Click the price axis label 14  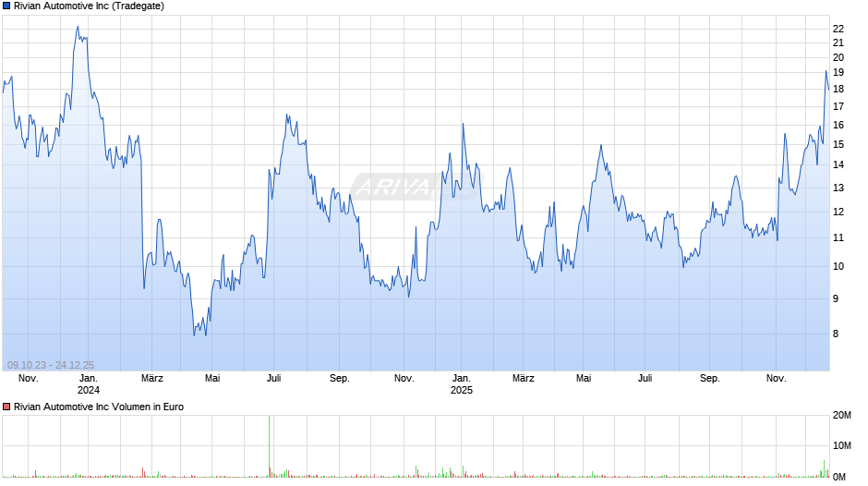(x=838, y=164)
